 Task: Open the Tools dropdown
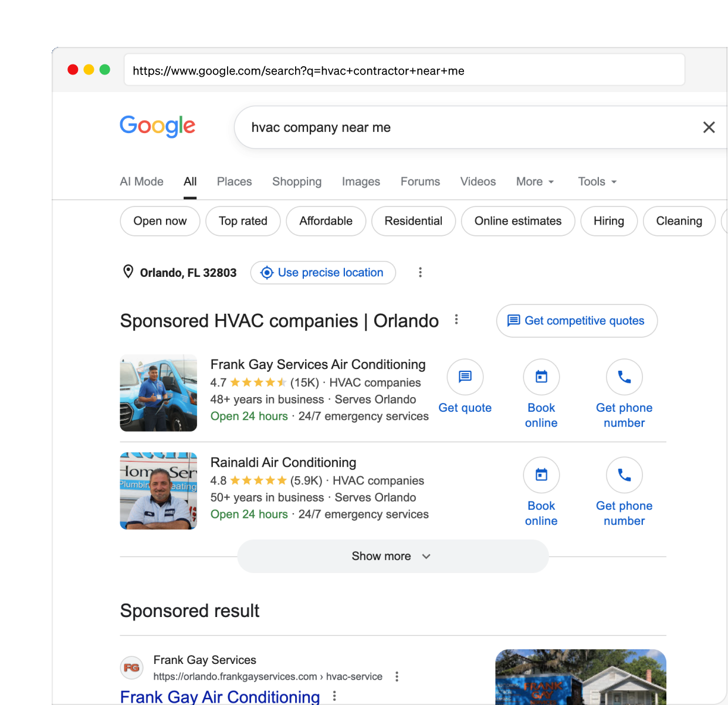(597, 182)
